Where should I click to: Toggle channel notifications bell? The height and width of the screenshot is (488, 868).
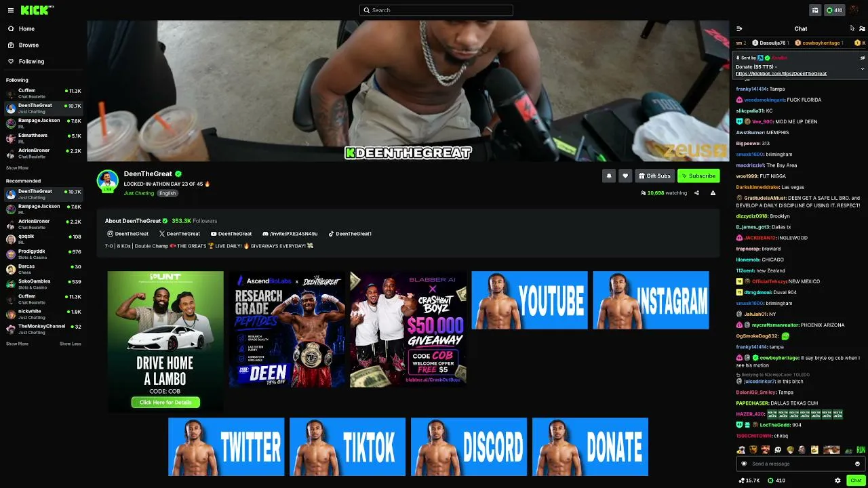click(609, 176)
